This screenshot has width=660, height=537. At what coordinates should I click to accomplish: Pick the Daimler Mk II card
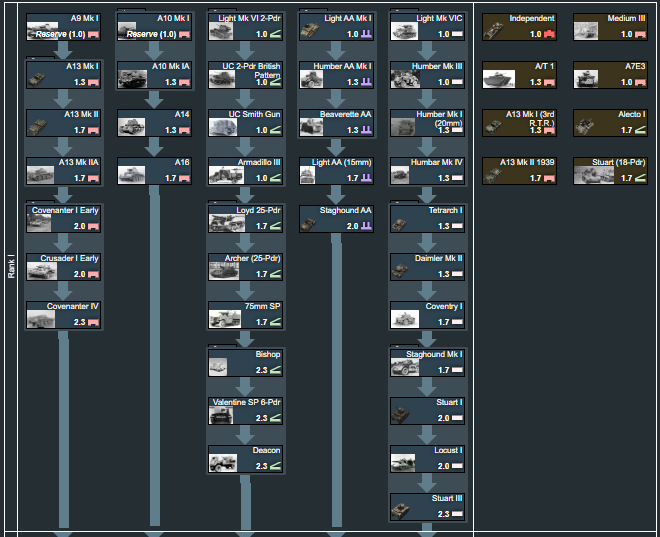[428, 266]
